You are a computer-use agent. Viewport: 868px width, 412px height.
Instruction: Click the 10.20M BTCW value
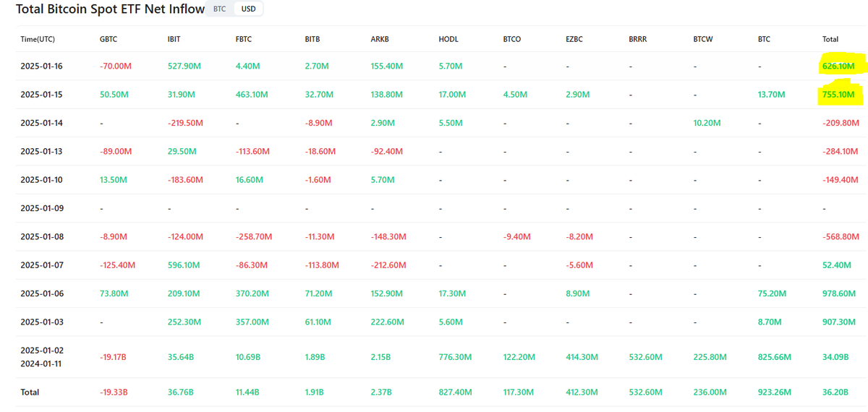pos(707,123)
